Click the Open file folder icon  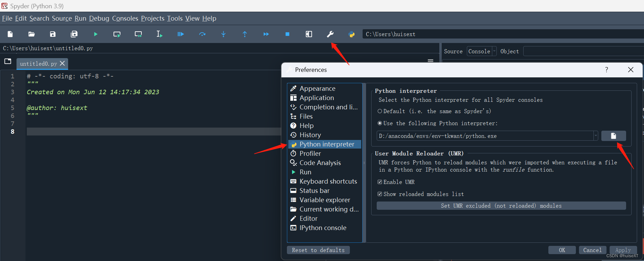pyautogui.click(x=31, y=34)
